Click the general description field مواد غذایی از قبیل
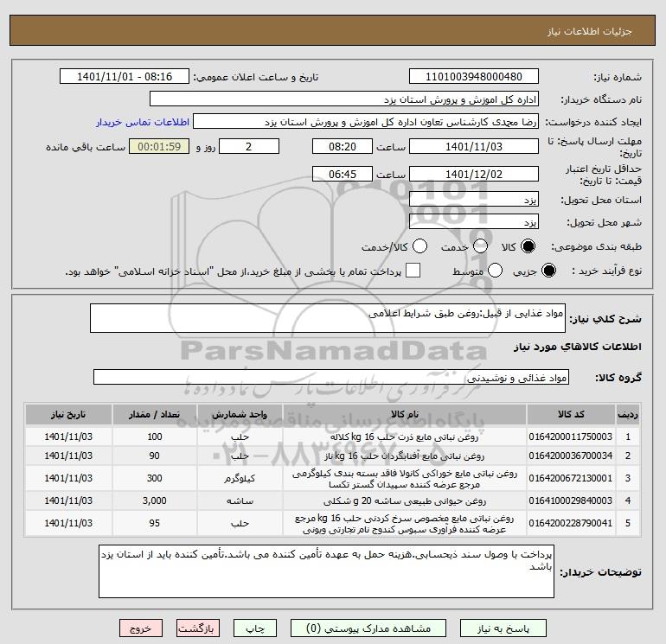Screen dimensions: 666x644 [328, 318]
